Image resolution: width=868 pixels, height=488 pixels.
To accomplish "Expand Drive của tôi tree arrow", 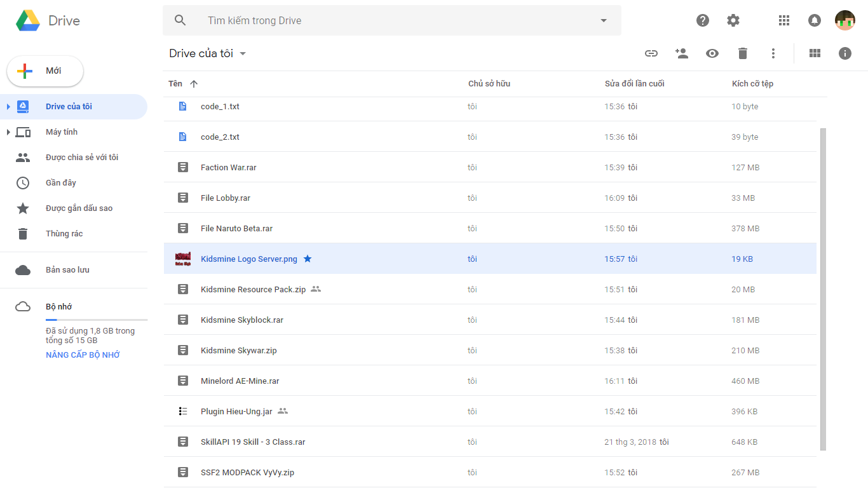I will coord(8,107).
